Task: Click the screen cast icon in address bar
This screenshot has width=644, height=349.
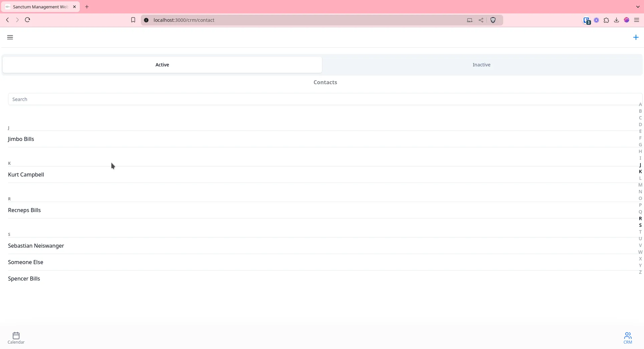Action: point(470,20)
